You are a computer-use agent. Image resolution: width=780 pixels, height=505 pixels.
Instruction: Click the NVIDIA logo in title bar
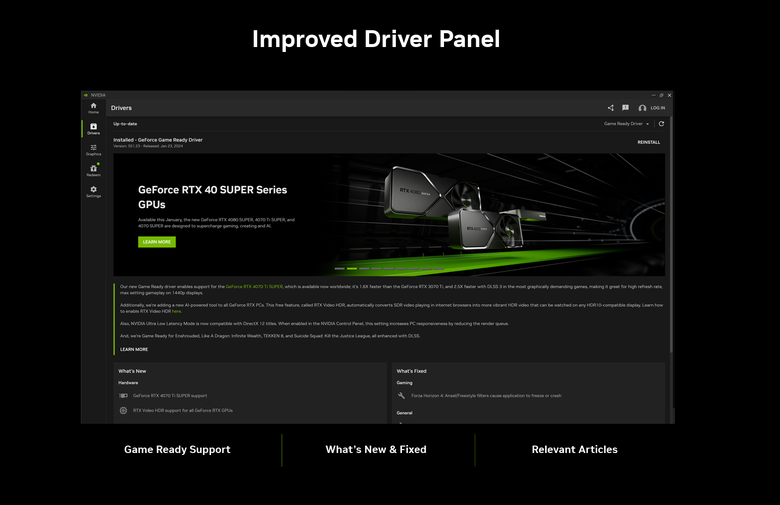point(86,95)
